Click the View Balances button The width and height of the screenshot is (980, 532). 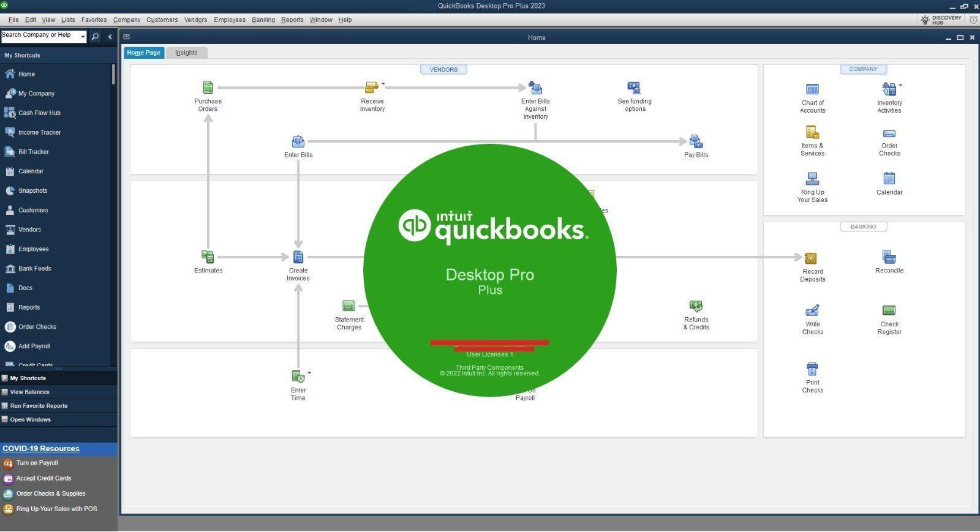pyautogui.click(x=58, y=392)
